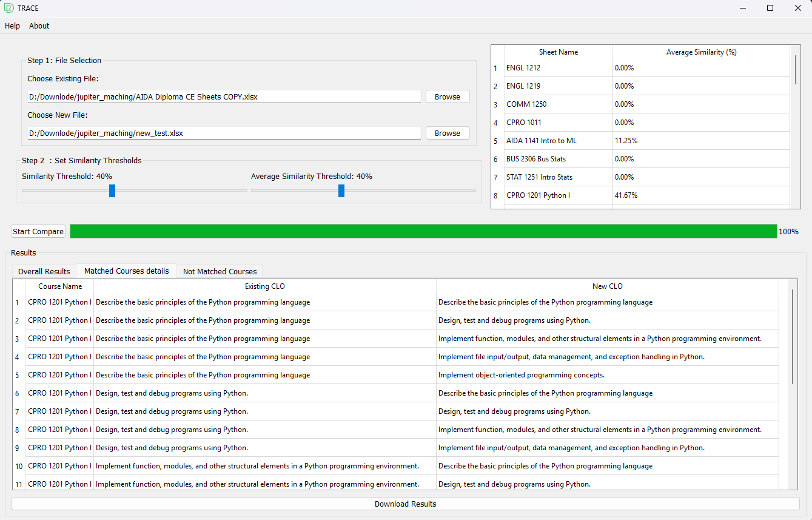Click the Download Results button

pos(406,504)
